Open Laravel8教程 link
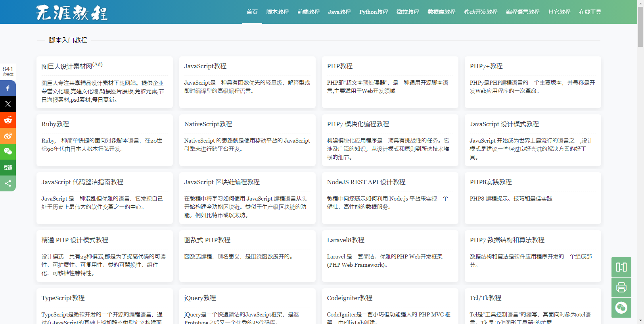The width and height of the screenshot is (644, 324). (346, 240)
